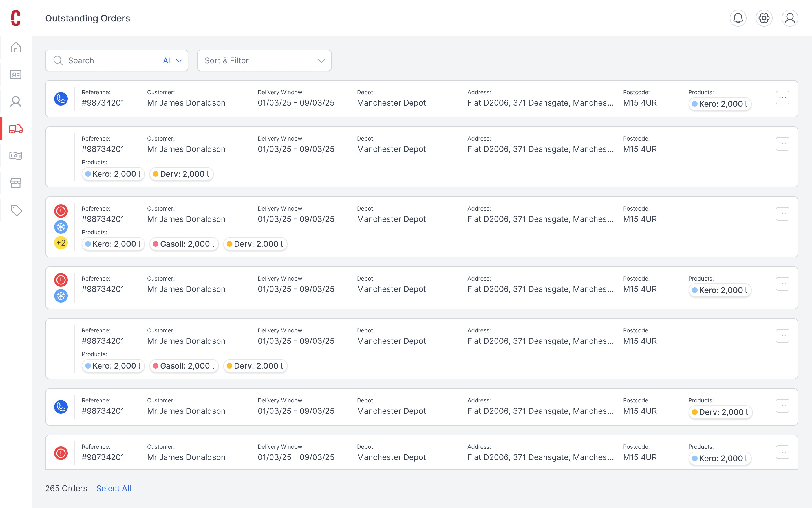Click the address on alert-and-snowflake Kero order
The image size is (812, 508).
click(x=540, y=289)
